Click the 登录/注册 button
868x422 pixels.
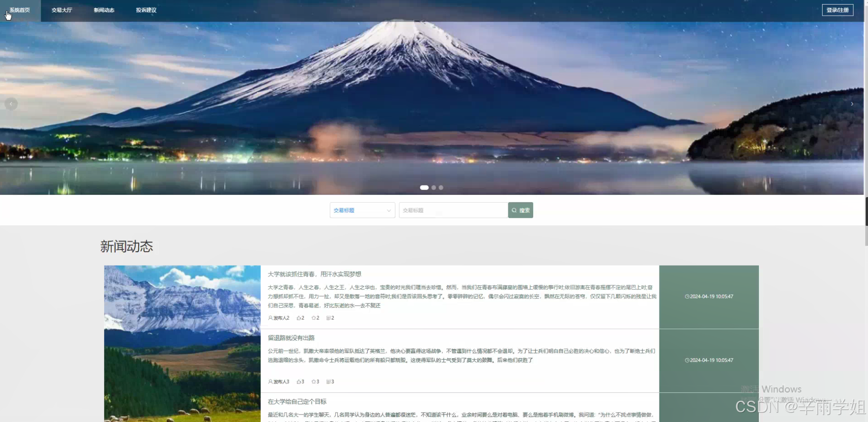(x=837, y=10)
